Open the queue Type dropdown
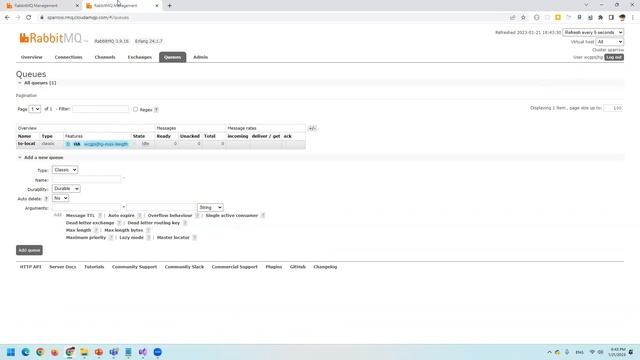Screen dimensions: 640x360 pyautogui.click(x=65, y=170)
